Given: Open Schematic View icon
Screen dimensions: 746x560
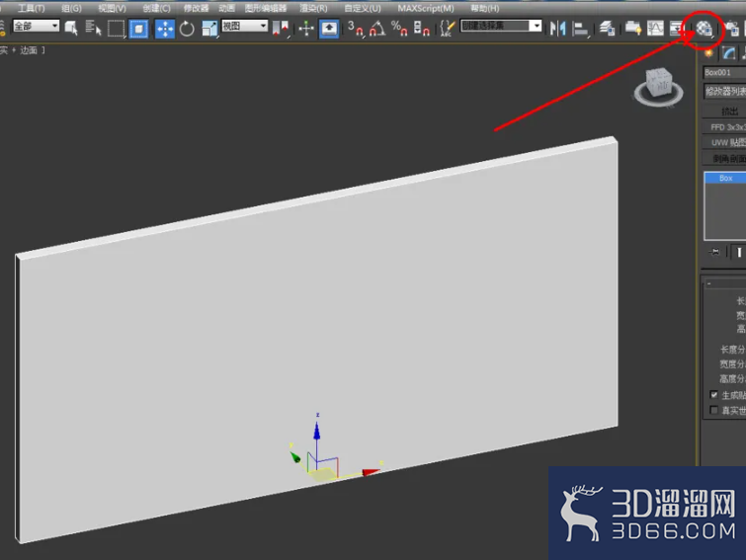Looking at the screenshot, I should (676, 28).
